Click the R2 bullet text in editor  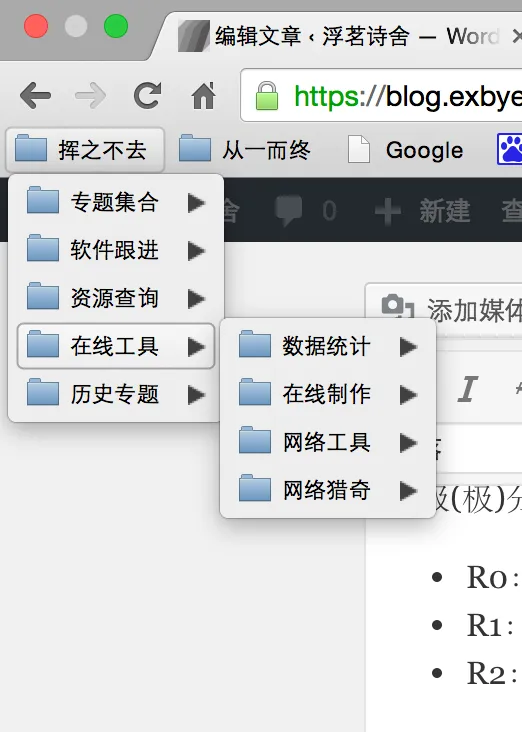[x=492, y=674]
